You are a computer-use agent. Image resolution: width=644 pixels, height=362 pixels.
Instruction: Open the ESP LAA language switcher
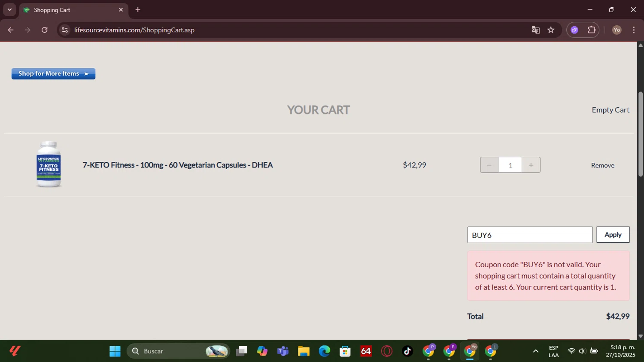point(553,351)
